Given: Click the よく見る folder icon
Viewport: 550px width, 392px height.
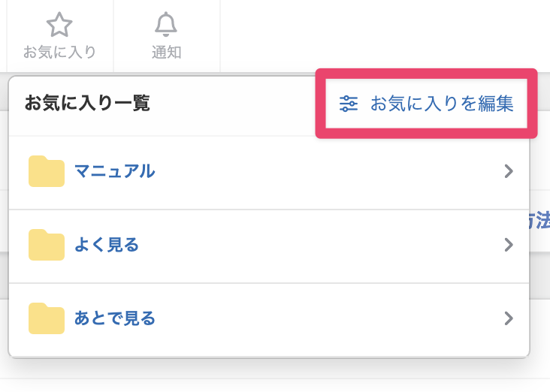Looking at the screenshot, I should (47, 245).
